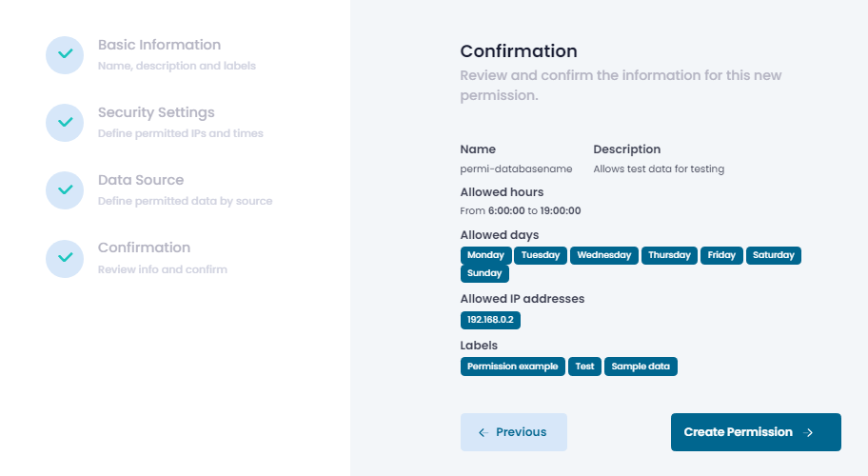Click the Data Source step checkmark icon
Screen dimensions: 868x476
tap(65, 189)
